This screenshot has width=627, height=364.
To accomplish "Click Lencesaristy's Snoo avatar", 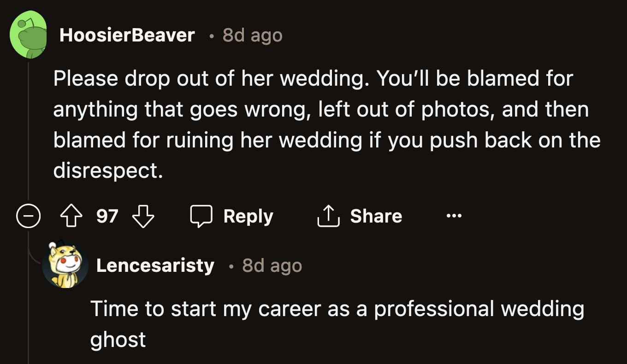I will tap(66, 265).
